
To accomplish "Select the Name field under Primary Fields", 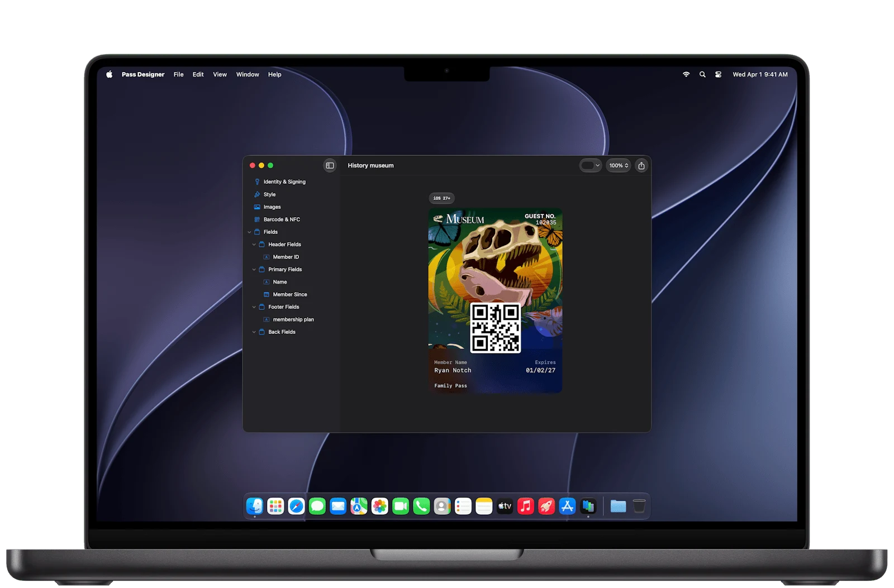I will [292, 282].
